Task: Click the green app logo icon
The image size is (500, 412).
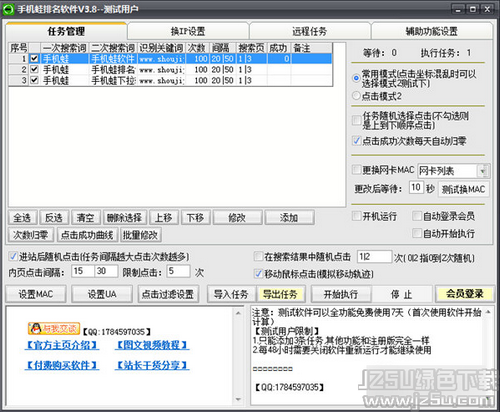Action: 8,9
